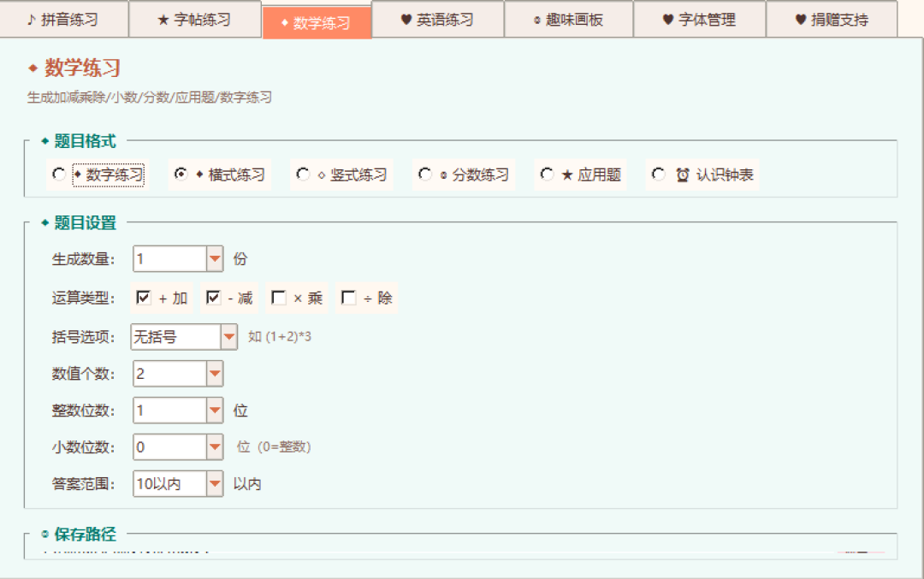Click the 运算类型 label
The height and width of the screenshot is (579, 924).
click(83, 298)
